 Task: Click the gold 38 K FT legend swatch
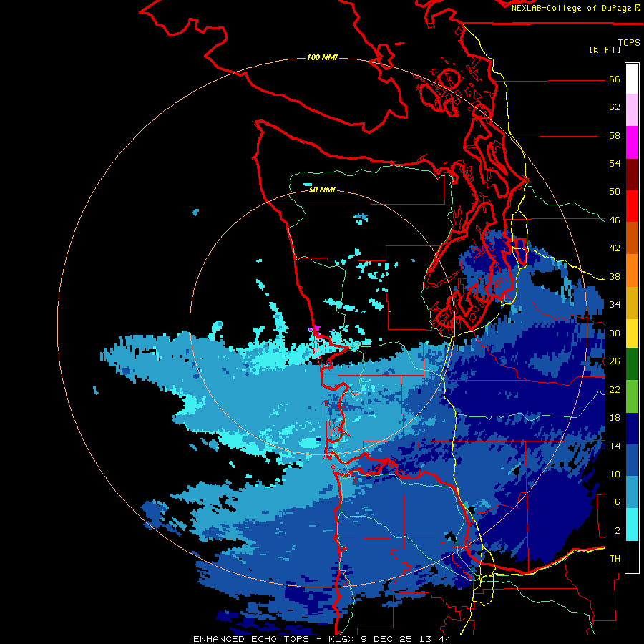tap(632, 303)
